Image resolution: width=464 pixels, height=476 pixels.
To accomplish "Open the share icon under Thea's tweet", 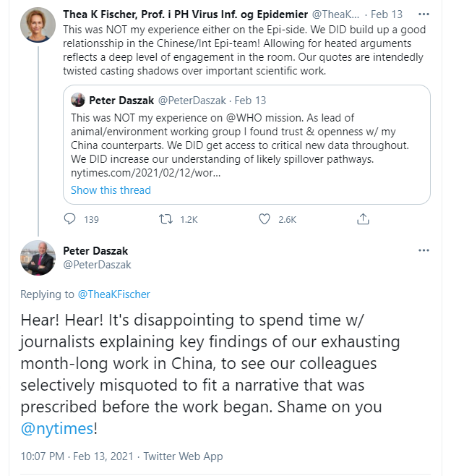I will 363,219.
